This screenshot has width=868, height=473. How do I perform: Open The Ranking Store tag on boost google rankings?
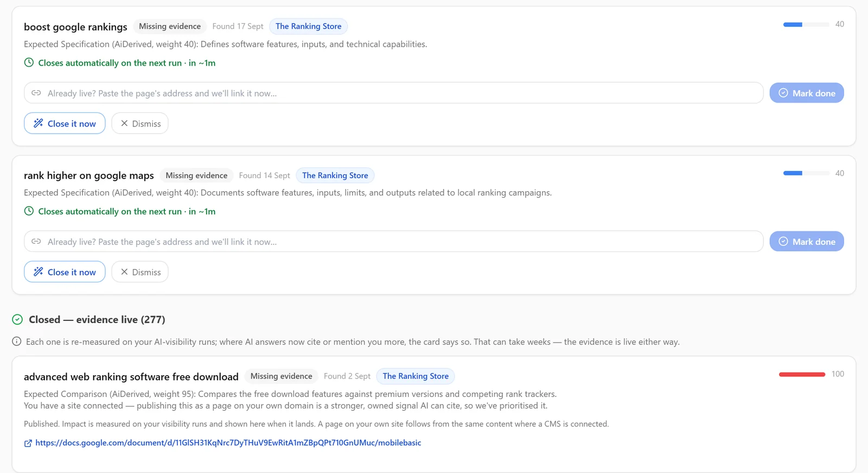308,26
